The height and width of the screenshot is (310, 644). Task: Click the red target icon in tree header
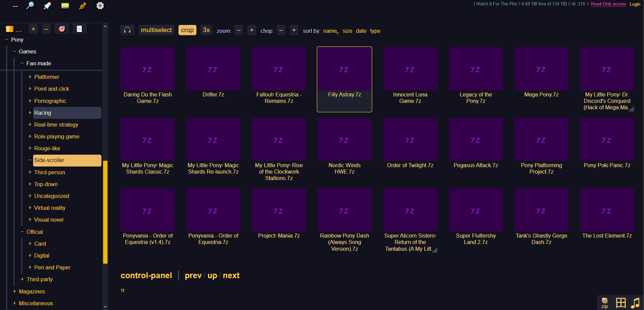pyautogui.click(x=62, y=29)
